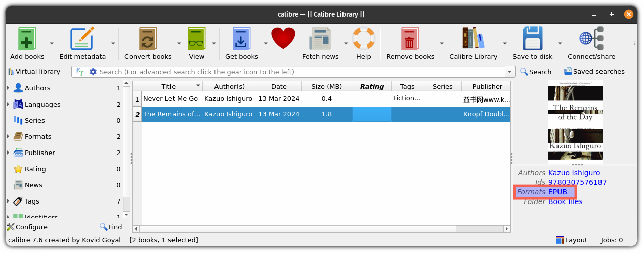644x253 pixels.
Task: Expand the Authors tree category
Action: coord(8,88)
